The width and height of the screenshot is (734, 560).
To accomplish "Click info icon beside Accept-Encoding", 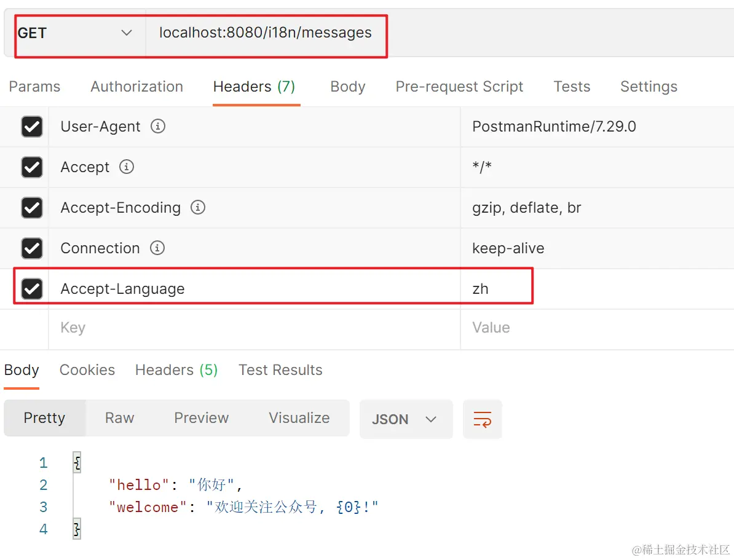I will (197, 207).
